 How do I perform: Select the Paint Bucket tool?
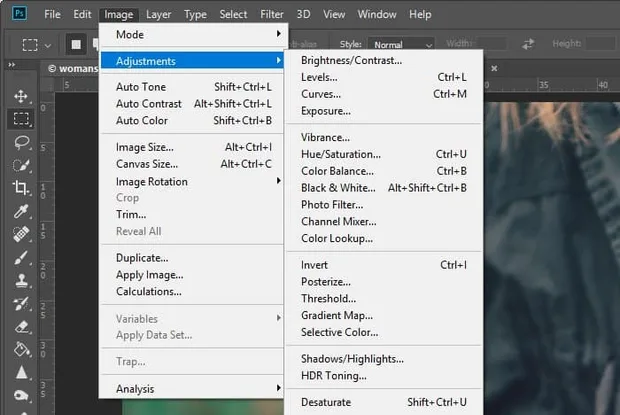tap(21, 350)
